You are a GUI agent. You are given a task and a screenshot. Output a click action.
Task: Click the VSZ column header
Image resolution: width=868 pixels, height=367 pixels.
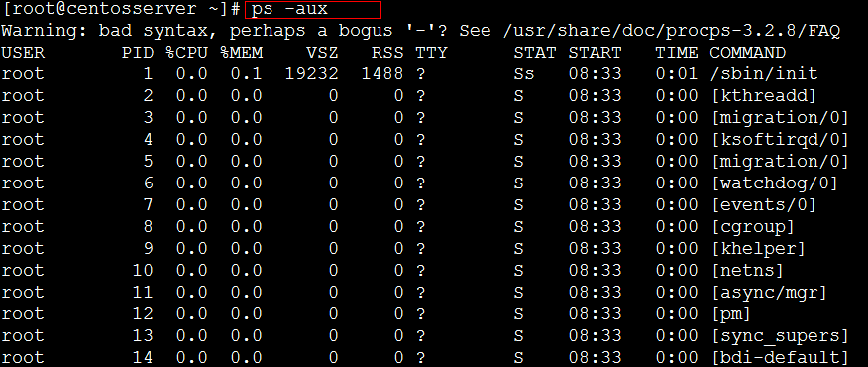(323, 53)
